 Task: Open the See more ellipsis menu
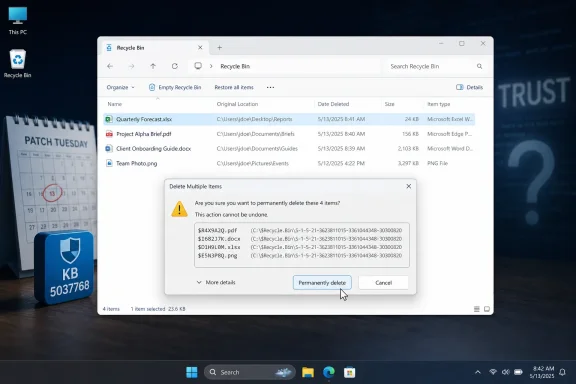pyautogui.click(x=270, y=87)
